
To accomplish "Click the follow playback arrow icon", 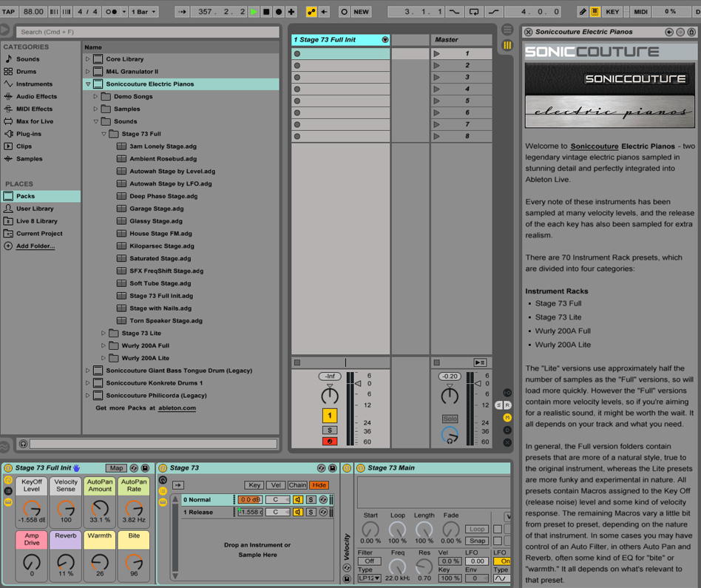I will click(182, 12).
